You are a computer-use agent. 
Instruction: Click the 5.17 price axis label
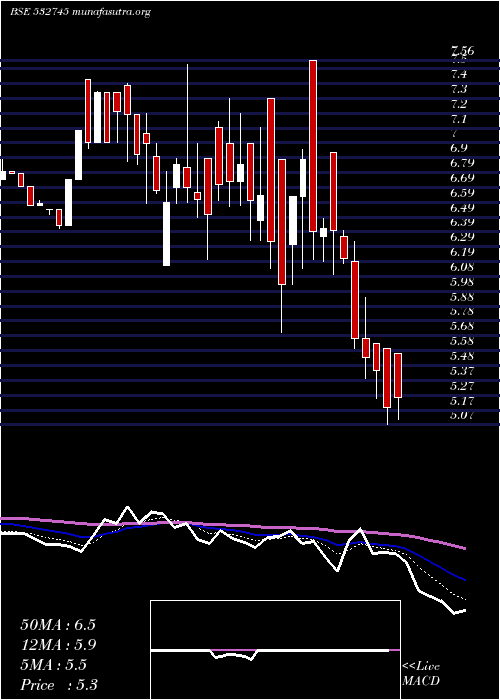(x=462, y=400)
